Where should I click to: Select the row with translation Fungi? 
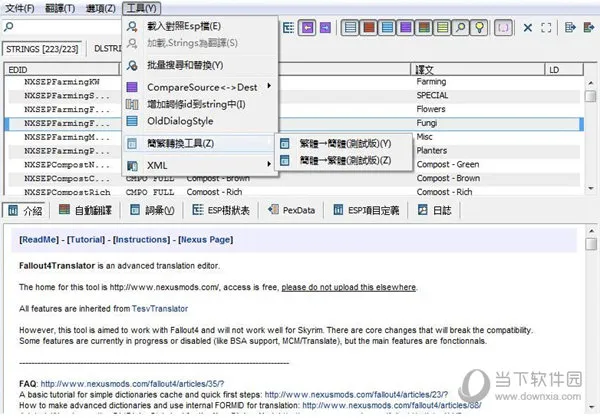(x=294, y=123)
